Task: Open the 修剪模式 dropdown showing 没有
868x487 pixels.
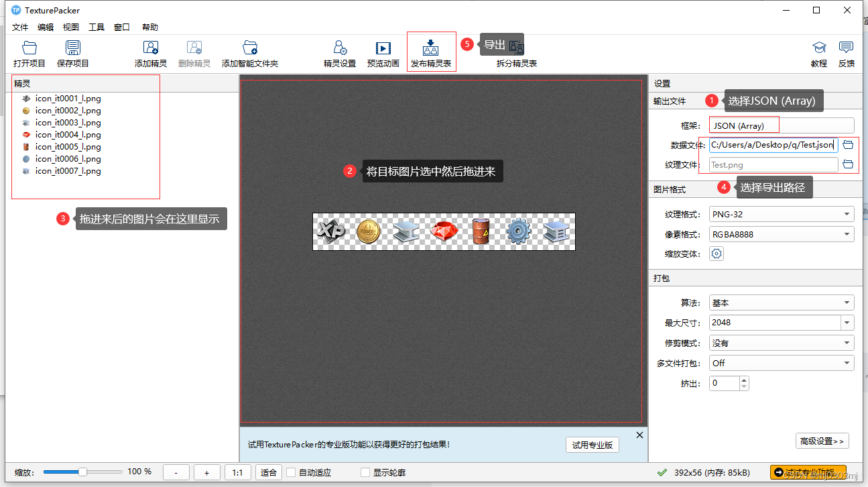Action: click(x=781, y=342)
